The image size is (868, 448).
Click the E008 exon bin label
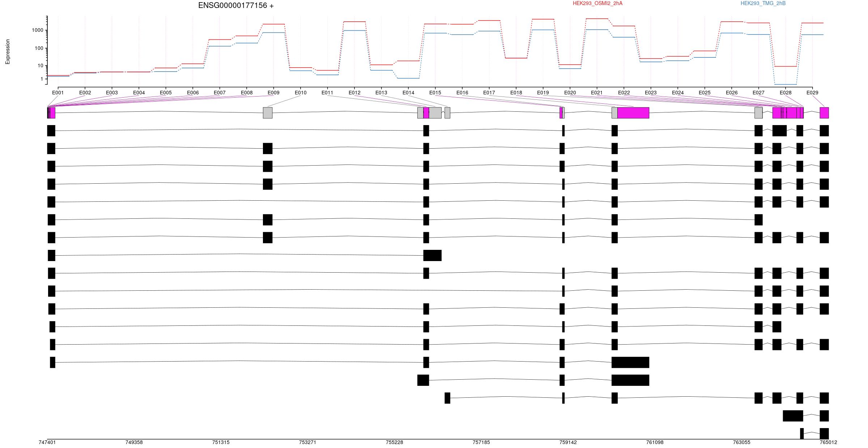(x=247, y=93)
